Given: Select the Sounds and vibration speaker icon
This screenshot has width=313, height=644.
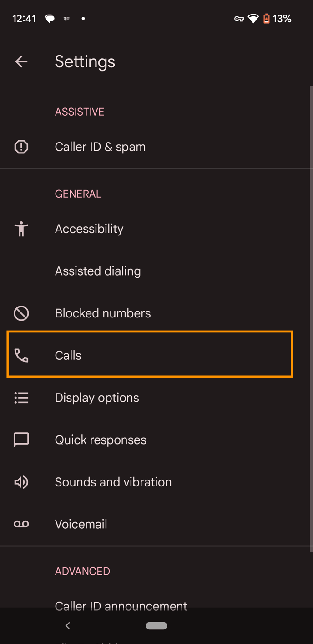Looking at the screenshot, I should 21,482.
